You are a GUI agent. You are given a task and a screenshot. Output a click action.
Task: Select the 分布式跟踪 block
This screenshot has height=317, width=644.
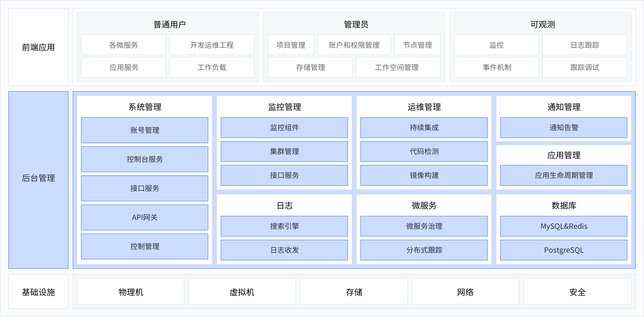coord(424,250)
